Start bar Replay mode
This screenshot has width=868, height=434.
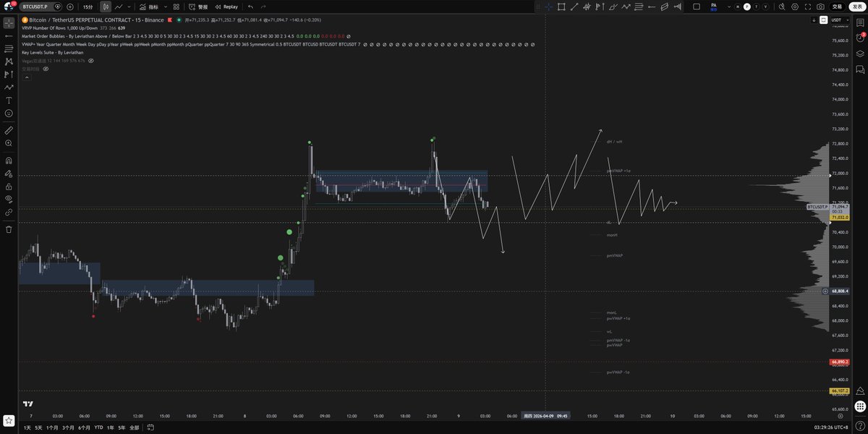[226, 7]
